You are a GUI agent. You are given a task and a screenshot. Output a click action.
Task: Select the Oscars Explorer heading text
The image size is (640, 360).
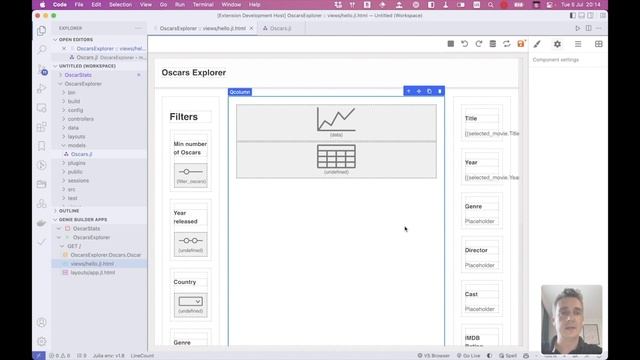click(x=193, y=73)
